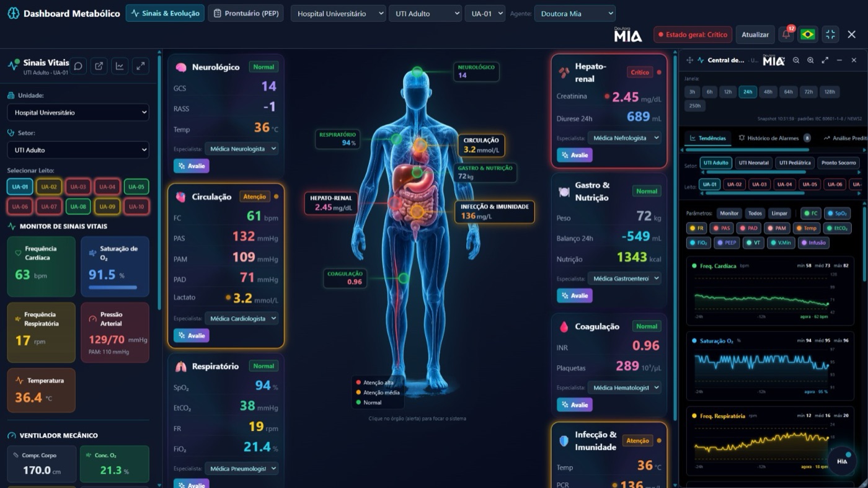Click the zoom in magnifier in Central panel
The height and width of the screenshot is (488, 868).
click(810, 60)
